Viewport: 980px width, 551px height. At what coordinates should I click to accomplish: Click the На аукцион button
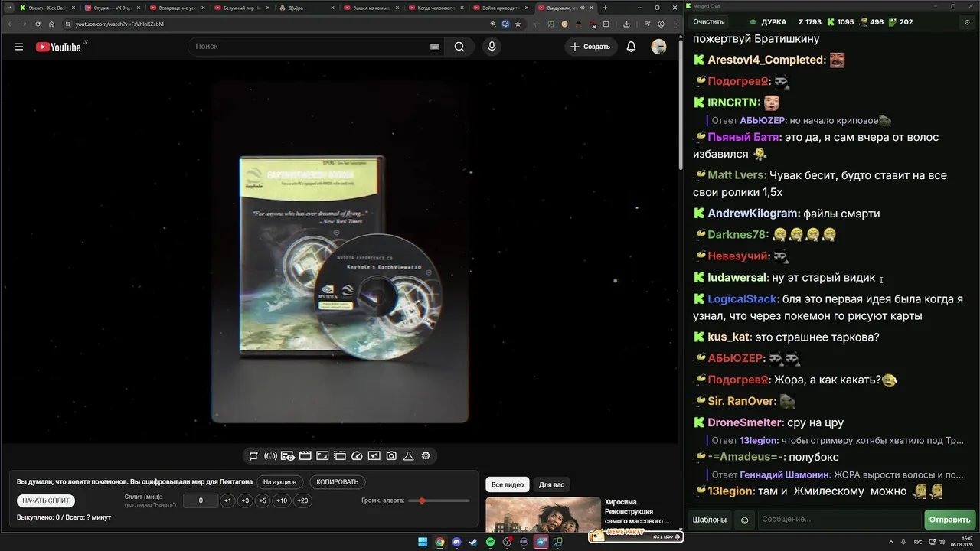[x=279, y=482]
